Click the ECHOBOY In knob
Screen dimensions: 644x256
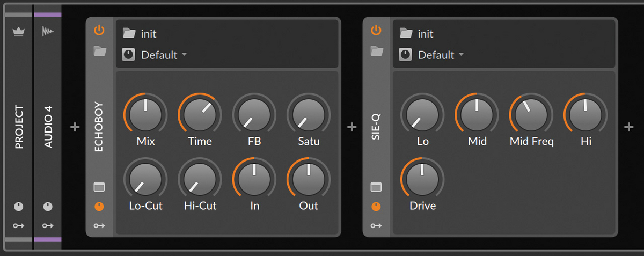(x=254, y=179)
